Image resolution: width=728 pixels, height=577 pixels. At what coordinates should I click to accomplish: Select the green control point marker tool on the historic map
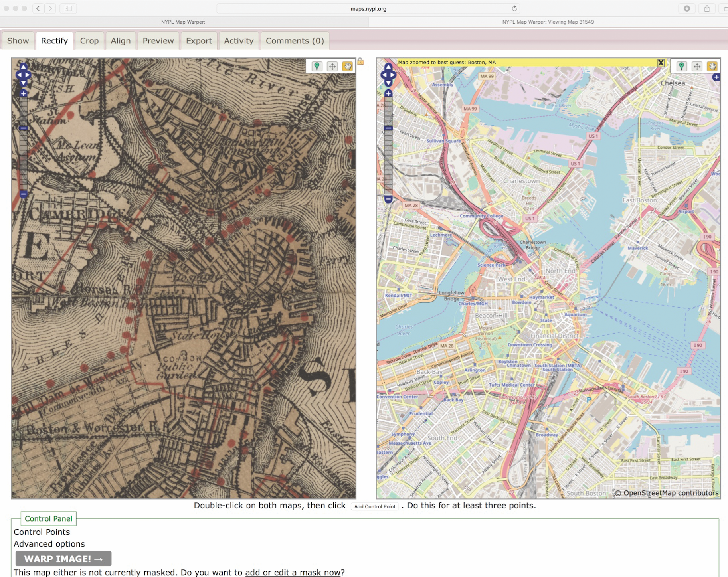coord(317,67)
